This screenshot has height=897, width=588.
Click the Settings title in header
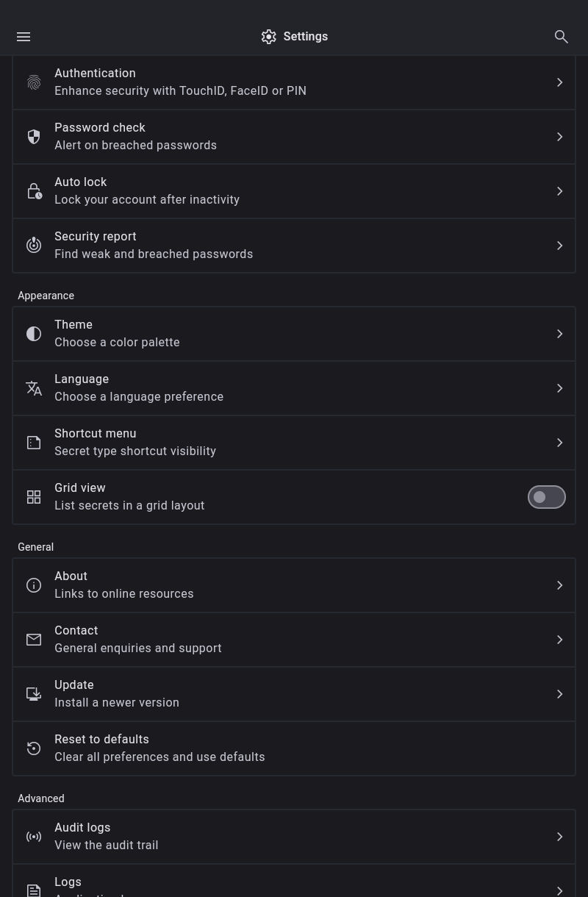305,37
